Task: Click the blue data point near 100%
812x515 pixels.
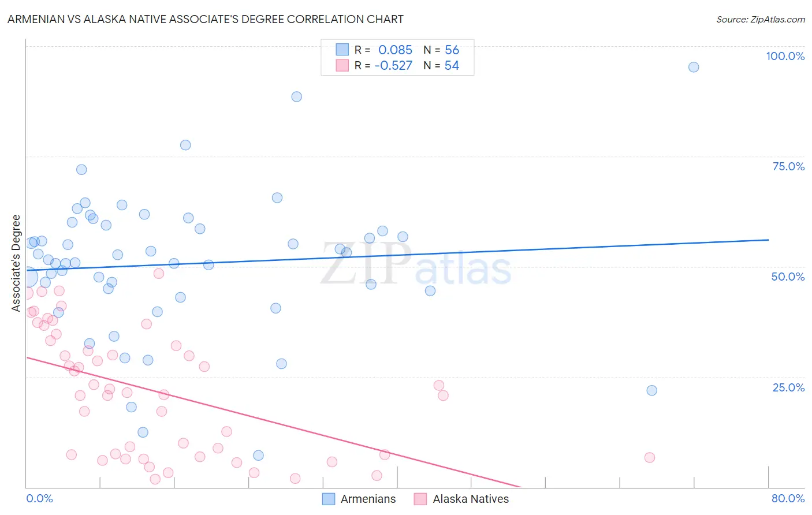Action: [694, 67]
